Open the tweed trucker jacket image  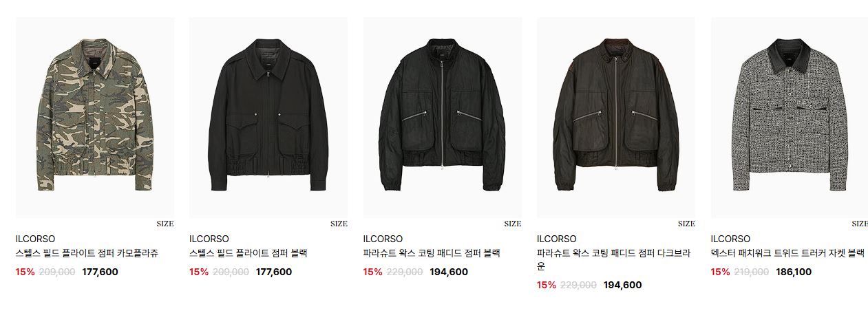click(790, 118)
